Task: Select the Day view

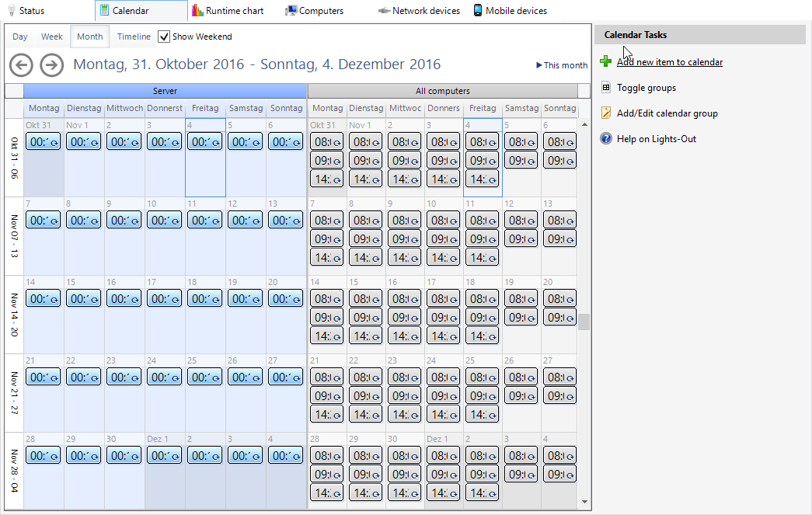Action: coord(19,37)
